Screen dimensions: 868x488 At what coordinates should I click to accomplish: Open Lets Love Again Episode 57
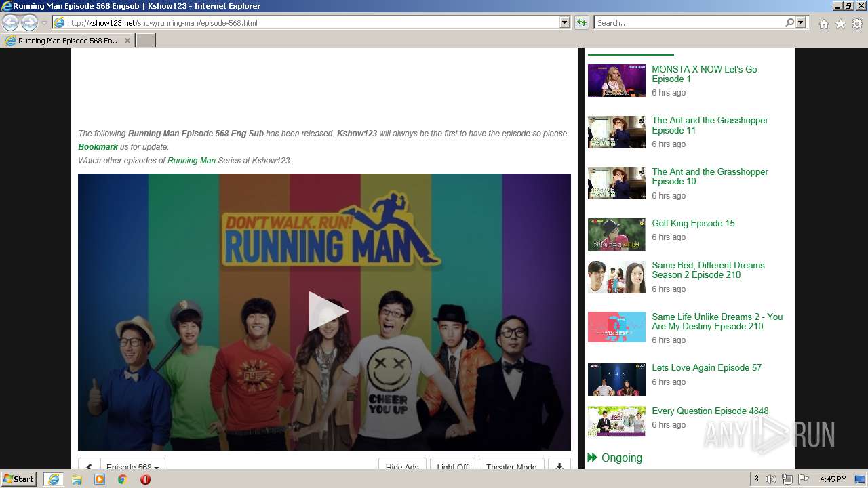click(x=707, y=367)
